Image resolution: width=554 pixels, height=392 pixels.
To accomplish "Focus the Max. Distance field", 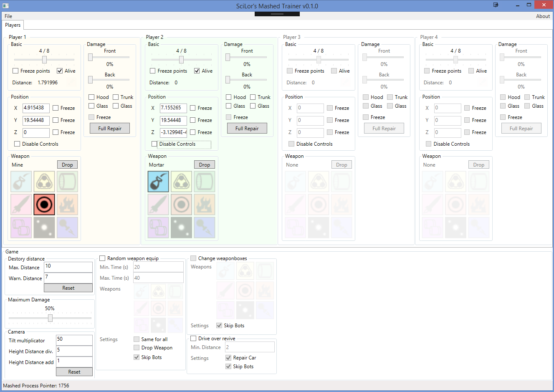I will point(68,267).
